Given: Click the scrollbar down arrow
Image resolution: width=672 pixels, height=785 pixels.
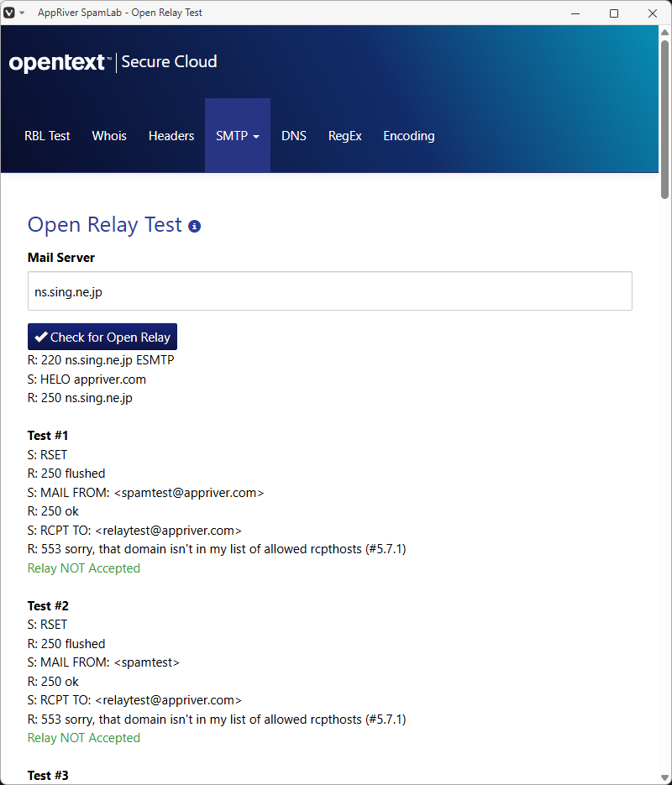Looking at the screenshot, I should (665, 777).
